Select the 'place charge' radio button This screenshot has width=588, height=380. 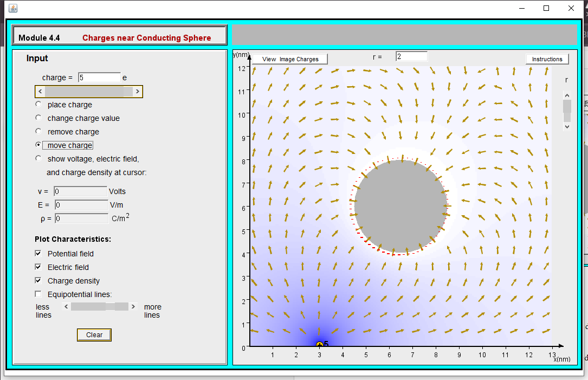38,104
